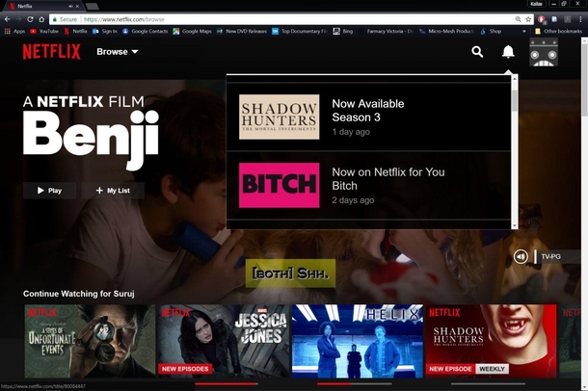This screenshot has height=391, width=588.
Task: Click the browser home icon
Action: pyautogui.click(x=41, y=19)
